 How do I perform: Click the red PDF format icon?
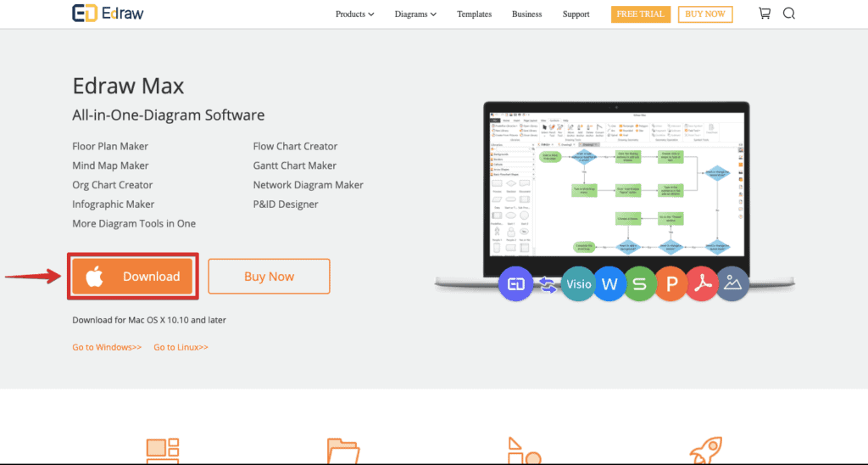point(702,283)
